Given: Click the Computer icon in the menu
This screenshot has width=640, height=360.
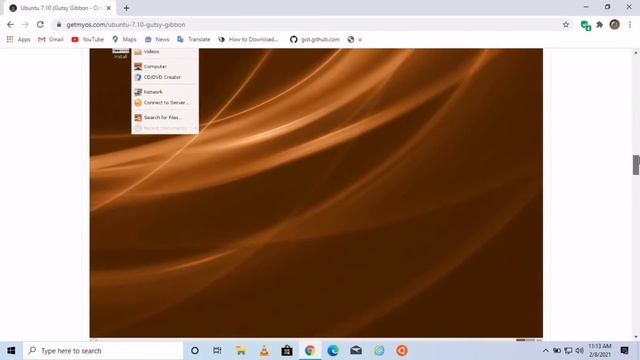Looking at the screenshot, I should pos(138,66).
